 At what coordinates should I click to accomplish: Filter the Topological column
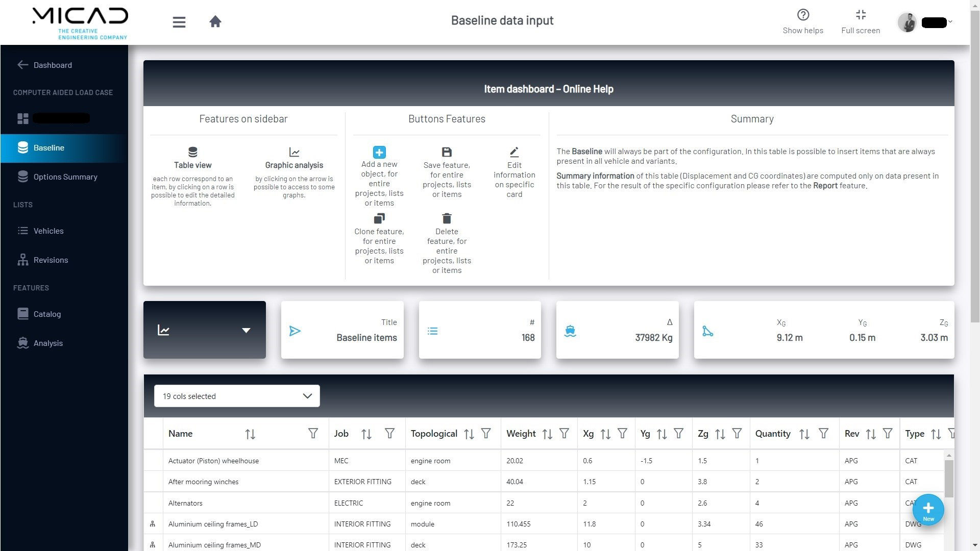486,434
